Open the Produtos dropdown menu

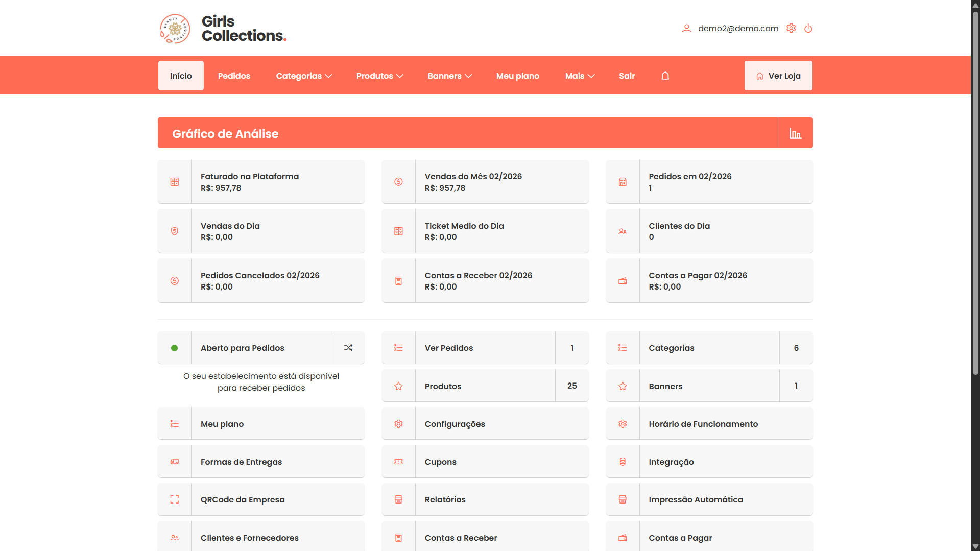click(x=380, y=76)
